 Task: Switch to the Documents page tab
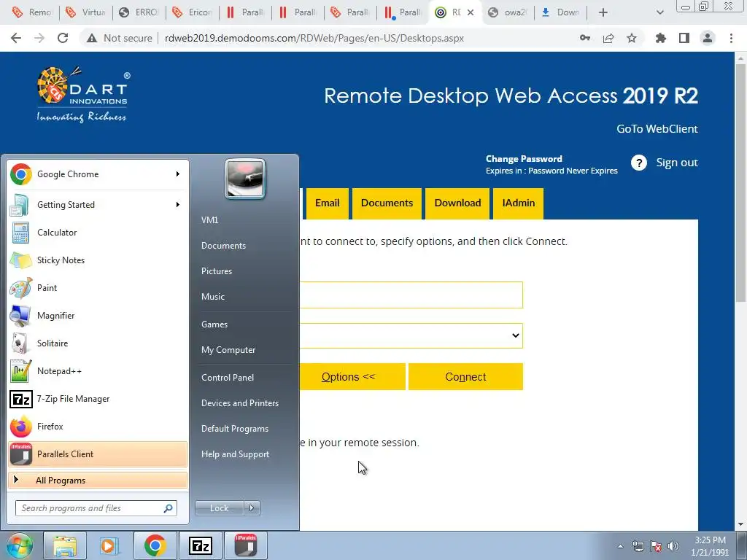point(387,203)
